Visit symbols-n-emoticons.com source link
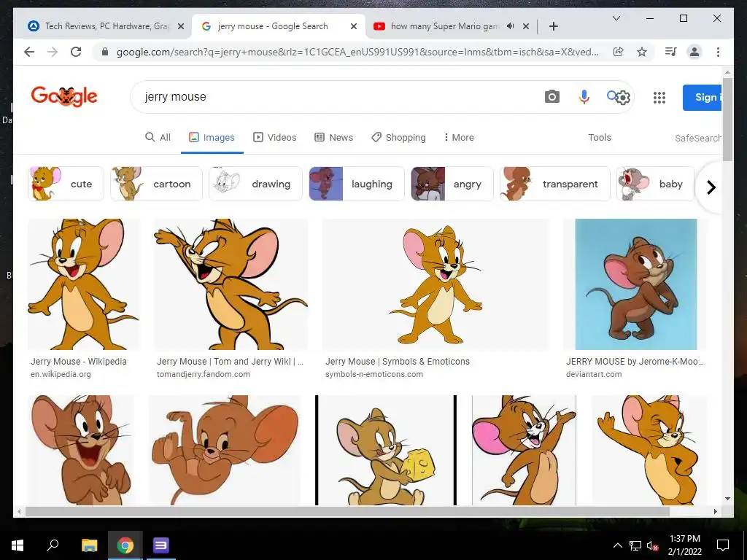747x560 pixels. point(374,374)
